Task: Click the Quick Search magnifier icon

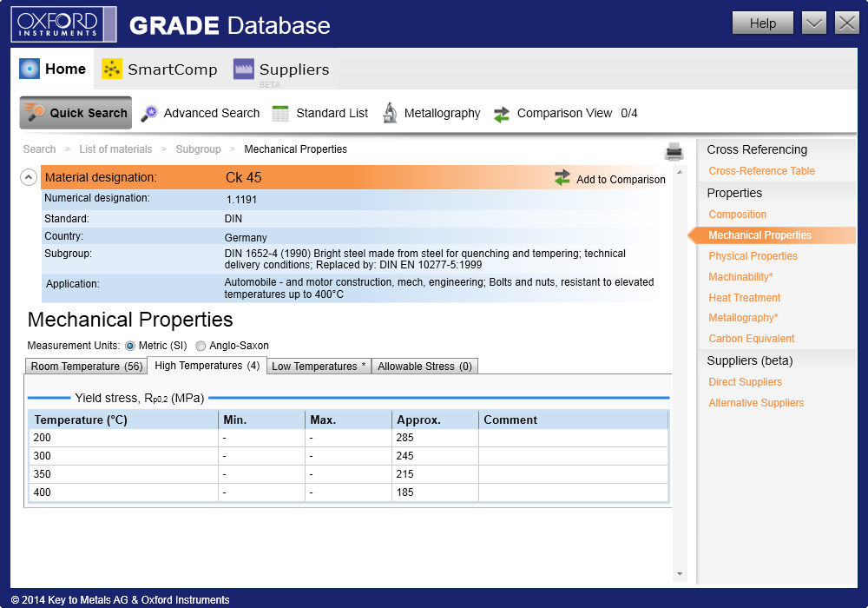Action: [x=35, y=112]
